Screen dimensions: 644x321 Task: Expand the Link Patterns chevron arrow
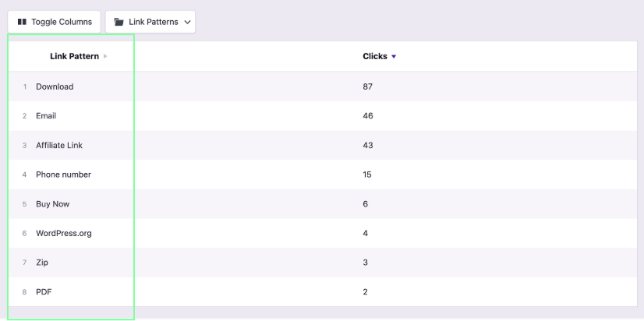[x=187, y=22]
